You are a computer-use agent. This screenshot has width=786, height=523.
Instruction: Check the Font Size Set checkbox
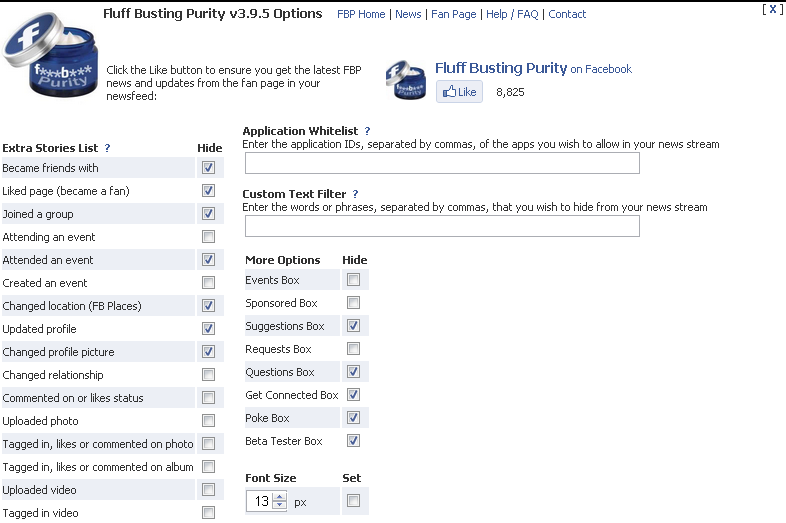point(353,500)
